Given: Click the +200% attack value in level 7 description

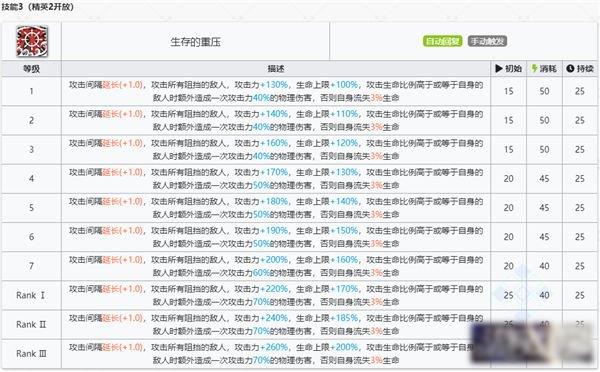Looking at the screenshot, I should pyautogui.click(x=274, y=259).
